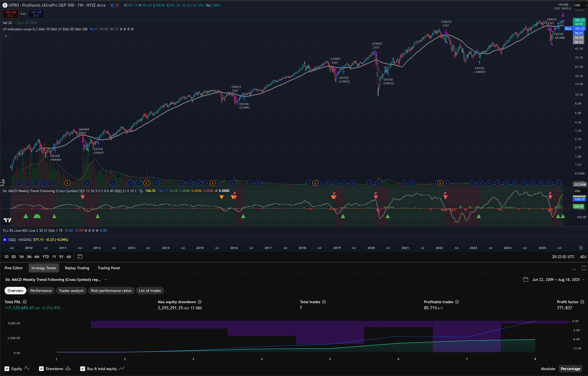Click the TradingView logo on the chart

click(x=7, y=220)
